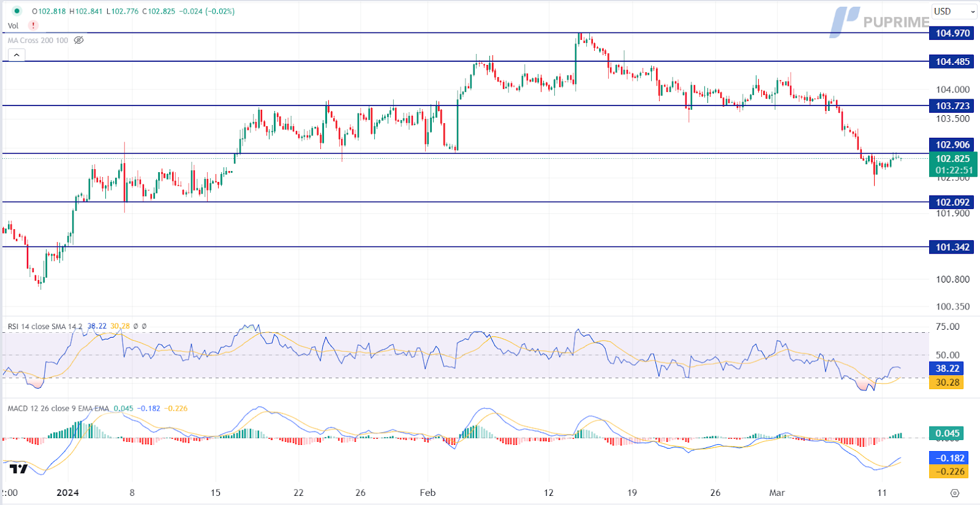Click the 104.485 horizontal line price label
Image resolution: width=980 pixels, height=505 pixels.
[952, 61]
